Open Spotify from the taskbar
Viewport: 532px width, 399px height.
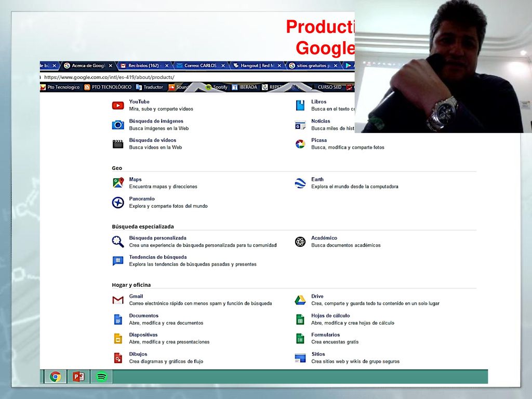click(x=101, y=377)
